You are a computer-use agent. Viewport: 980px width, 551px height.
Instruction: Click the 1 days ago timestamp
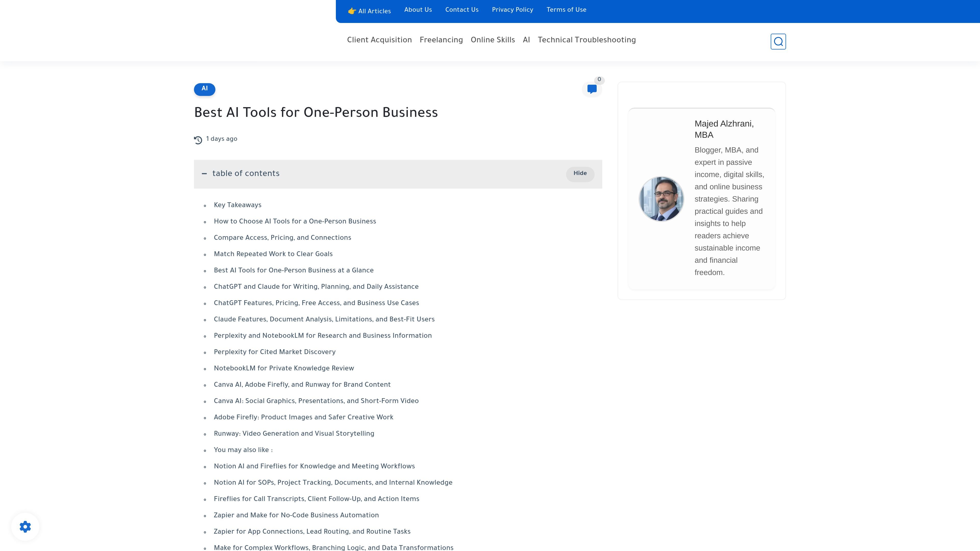point(222,139)
